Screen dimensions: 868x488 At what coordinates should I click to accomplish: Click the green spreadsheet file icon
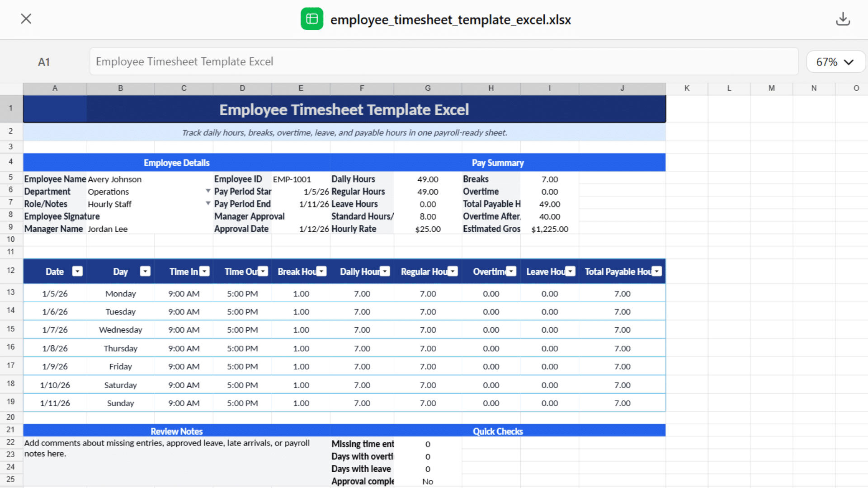click(x=312, y=19)
